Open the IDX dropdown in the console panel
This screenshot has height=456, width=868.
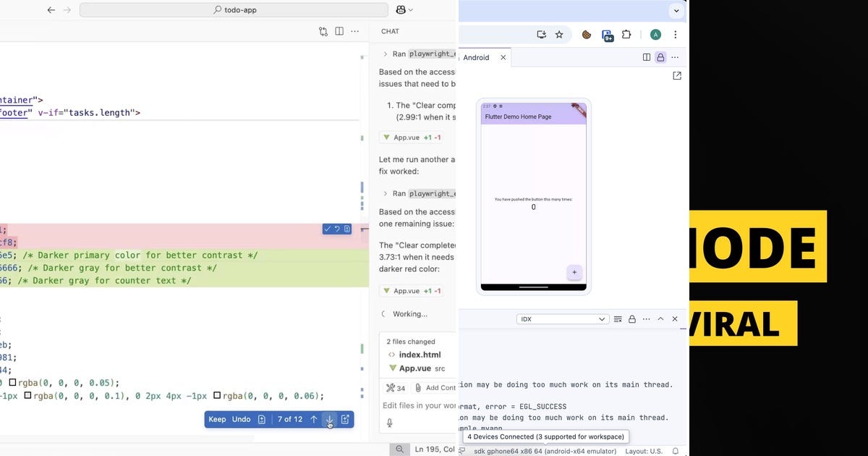[561, 318]
